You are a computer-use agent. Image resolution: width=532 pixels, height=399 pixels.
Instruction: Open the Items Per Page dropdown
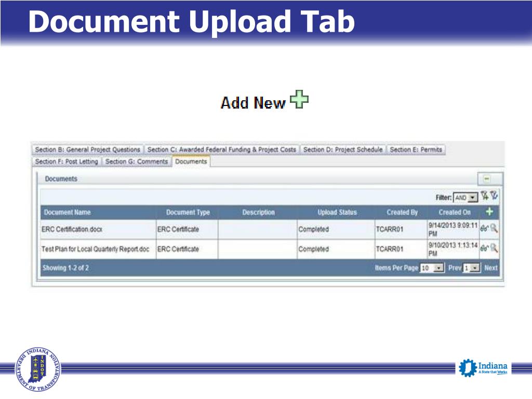click(432, 268)
